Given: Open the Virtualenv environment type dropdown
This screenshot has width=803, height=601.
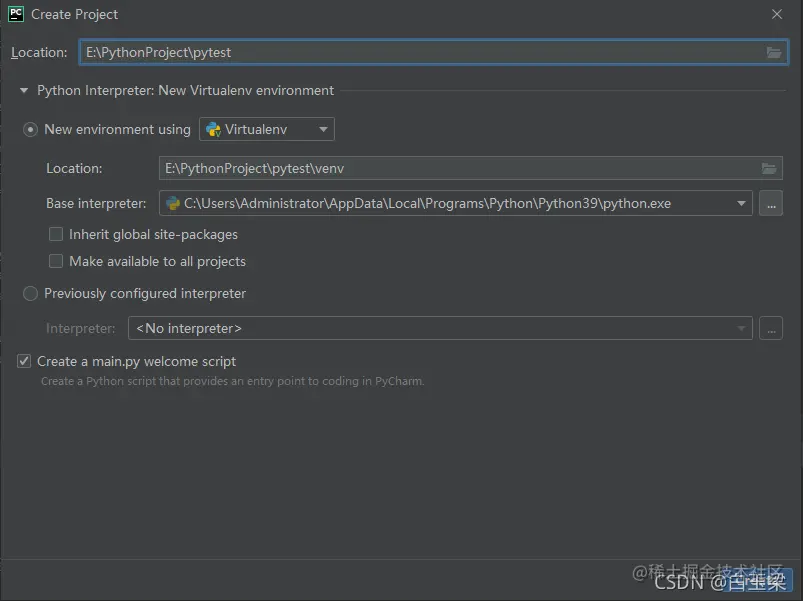Looking at the screenshot, I should point(323,130).
